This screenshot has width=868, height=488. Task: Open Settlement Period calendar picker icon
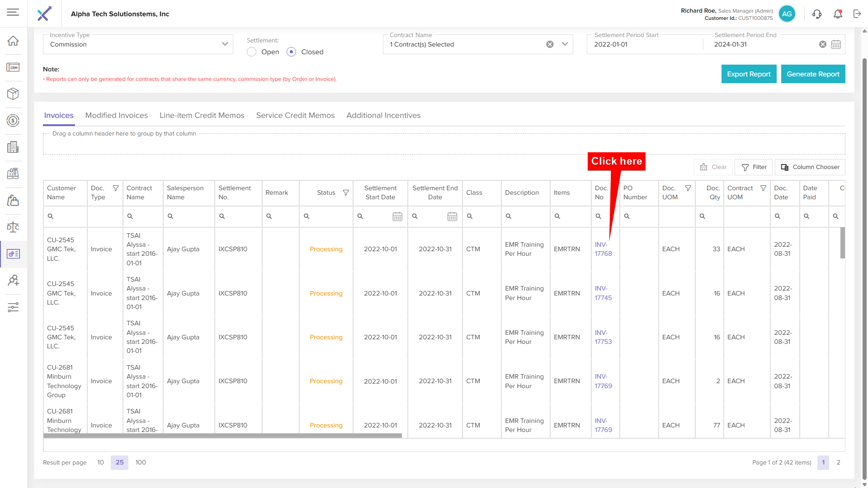pyautogui.click(x=836, y=44)
